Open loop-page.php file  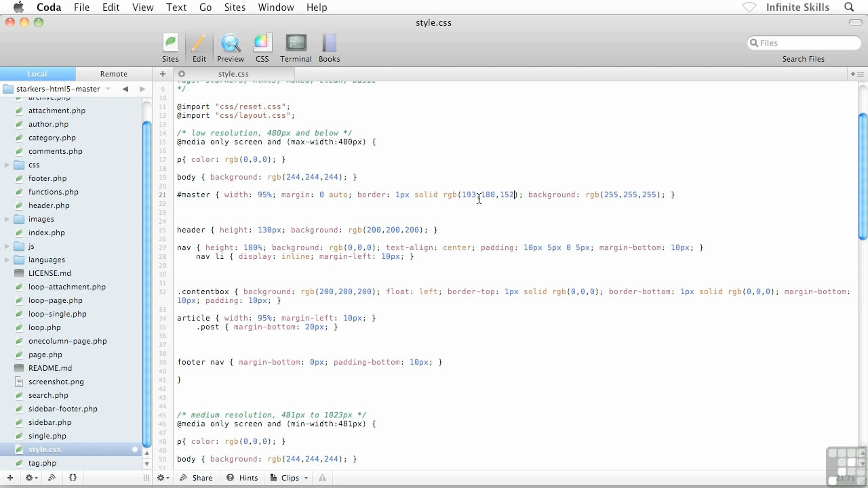click(56, 300)
